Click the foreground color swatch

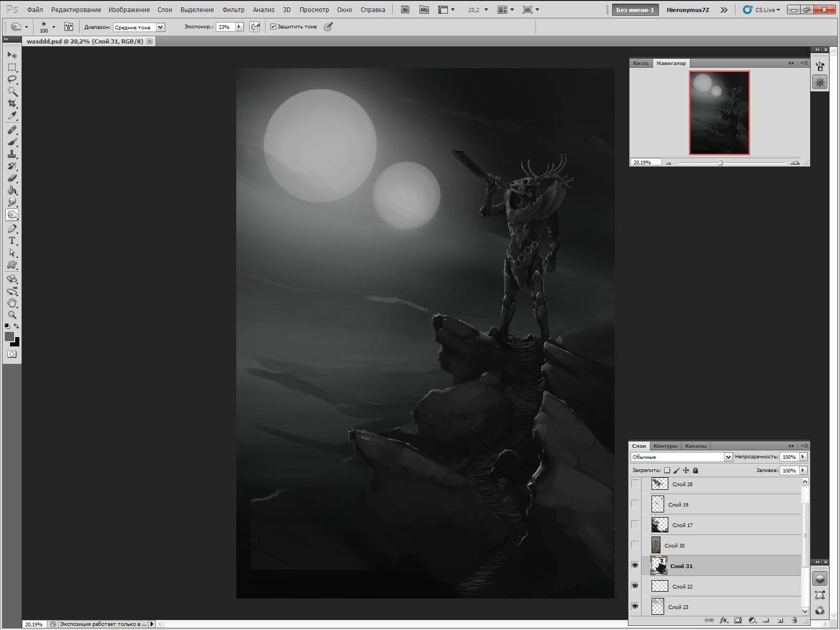[9, 337]
